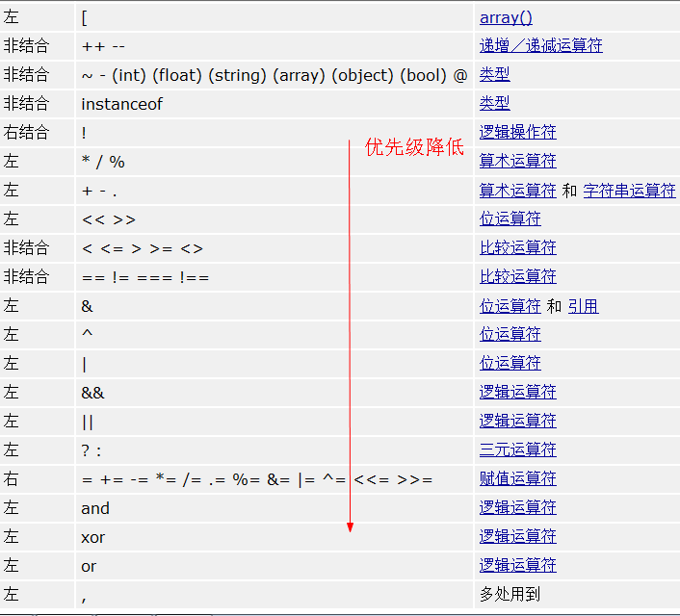This screenshot has width=680, height=616.
Task: Click the ^ operator cell
Action: [275, 335]
